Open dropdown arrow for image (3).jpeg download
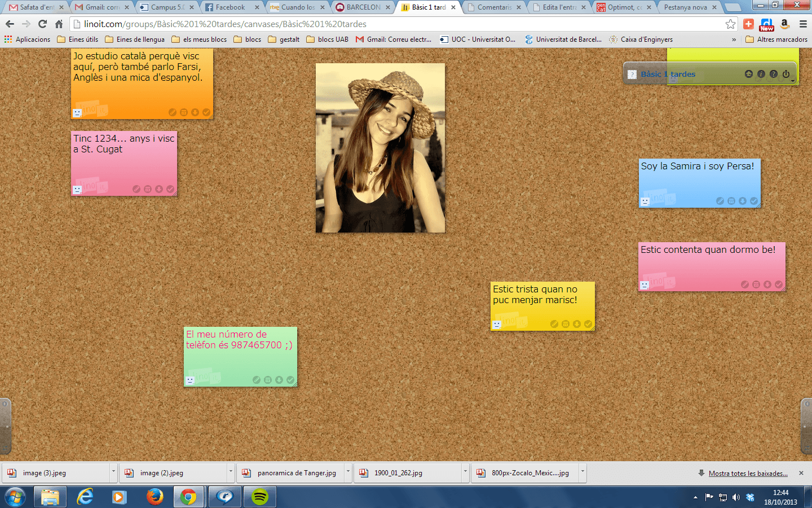 click(113, 471)
